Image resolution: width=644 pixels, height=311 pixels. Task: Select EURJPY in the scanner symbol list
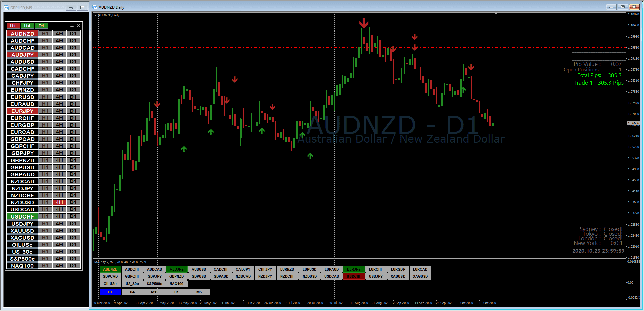[22, 111]
